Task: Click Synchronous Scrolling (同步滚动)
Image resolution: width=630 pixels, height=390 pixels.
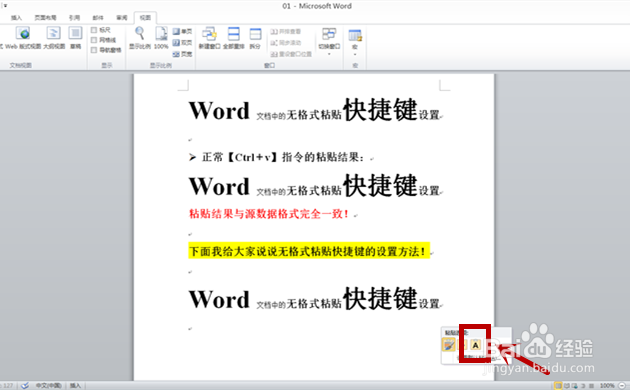Action: [286, 43]
